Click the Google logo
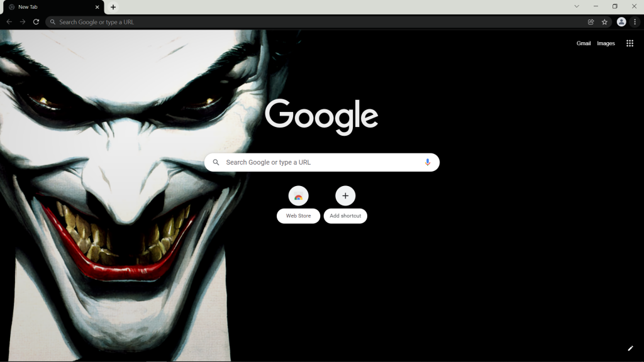Viewport: 644px width, 362px height. tap(321, 116)
